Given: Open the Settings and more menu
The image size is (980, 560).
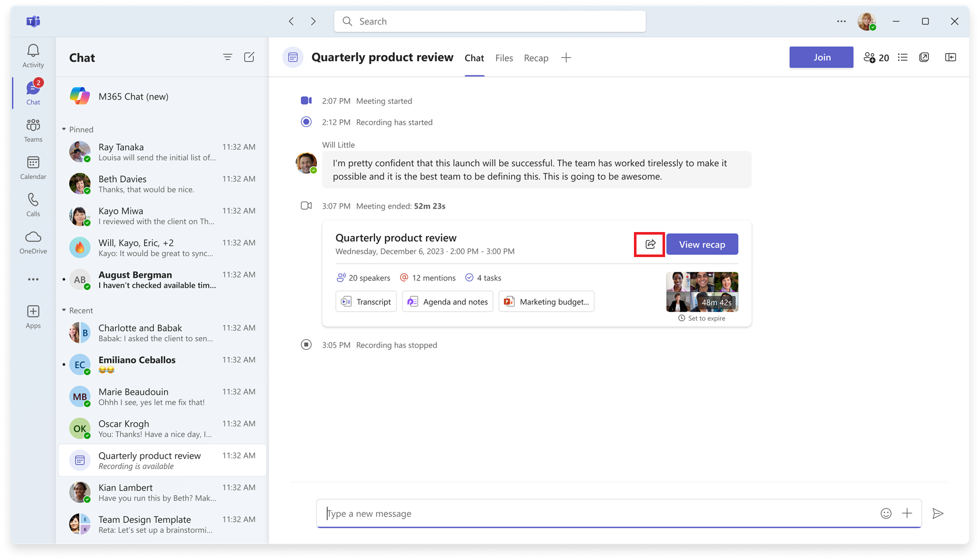Looking at the screenshot, I should (x=841, y=21).
